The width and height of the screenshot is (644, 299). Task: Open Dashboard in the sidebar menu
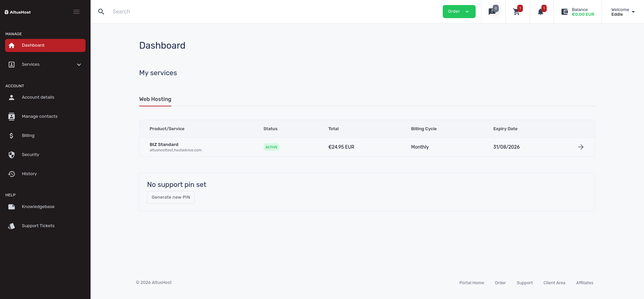tap(45, 45)
